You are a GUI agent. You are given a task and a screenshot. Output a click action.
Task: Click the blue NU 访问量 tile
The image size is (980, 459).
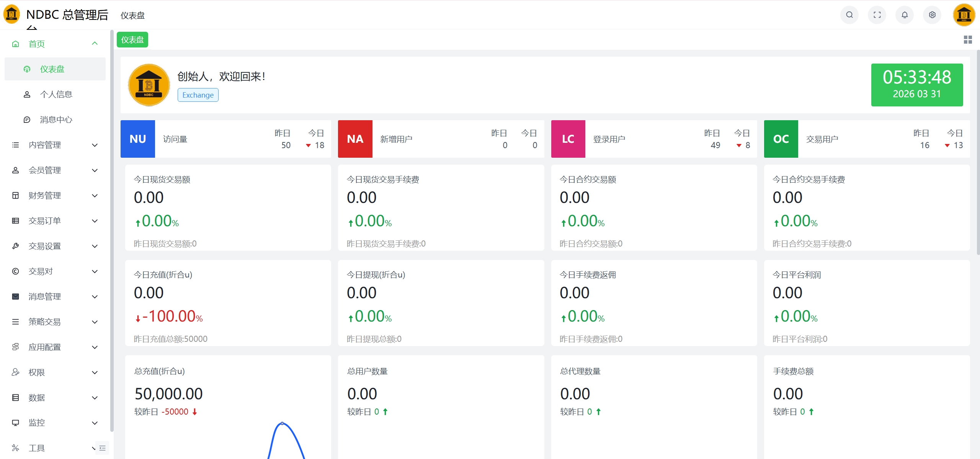tap(138, 139)
